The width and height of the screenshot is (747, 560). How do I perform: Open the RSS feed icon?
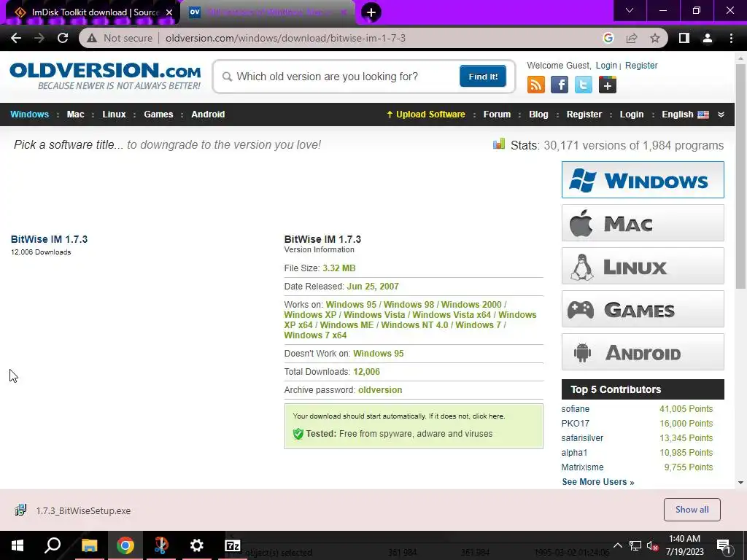pos(536,85)
